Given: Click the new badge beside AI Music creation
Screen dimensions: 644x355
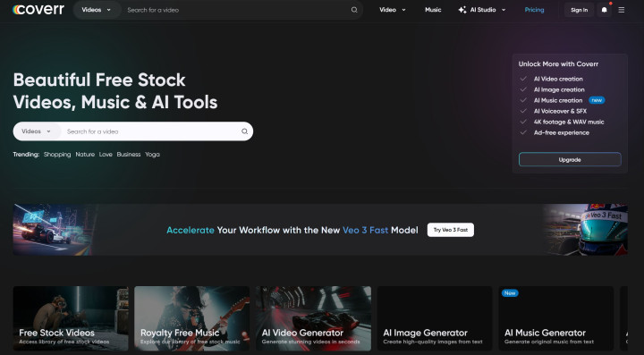Looking at the screenshot, I should (597, 100).
